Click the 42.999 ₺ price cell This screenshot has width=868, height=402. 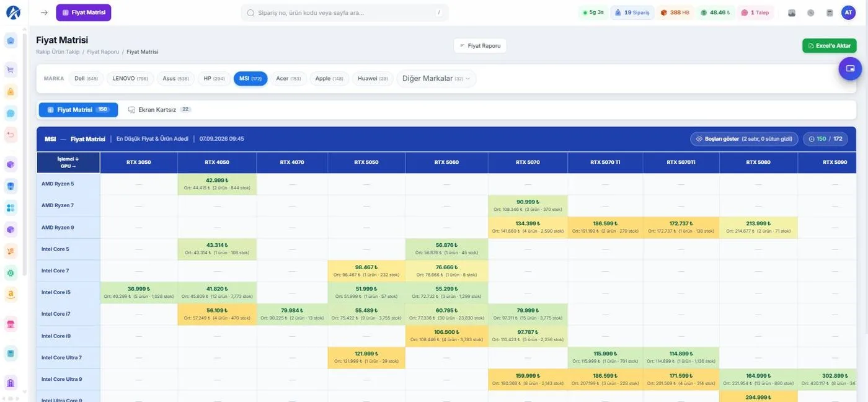[x=217, y=184]
